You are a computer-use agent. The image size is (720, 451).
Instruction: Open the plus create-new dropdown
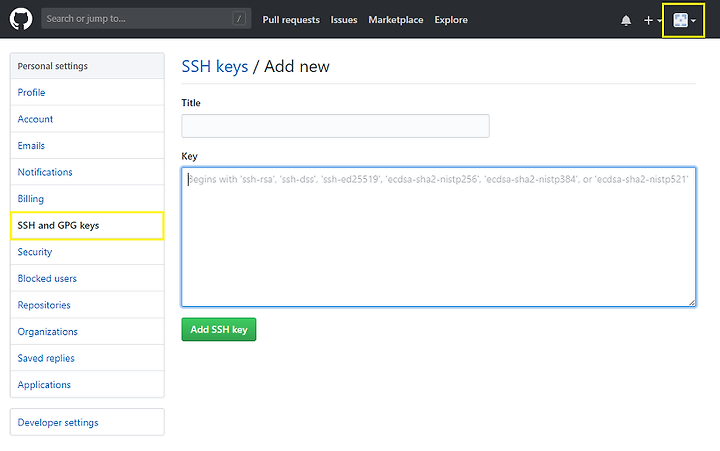[652, 20]
